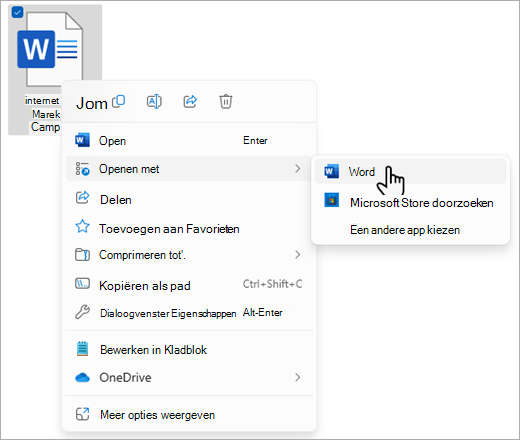520x440 pixels.
Task: Expand the Comprimeren tot submenu arrow
Action: coord(298,255)
